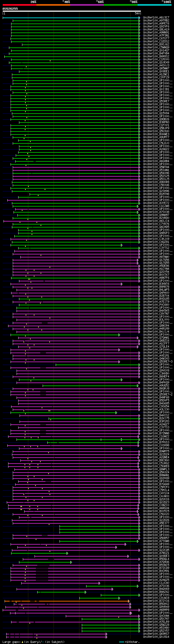Select the UniRef100_Q8NIR4 label
The width and height of the screenshot is (174, 644).
pyautogui.click(x=156, y=326)
